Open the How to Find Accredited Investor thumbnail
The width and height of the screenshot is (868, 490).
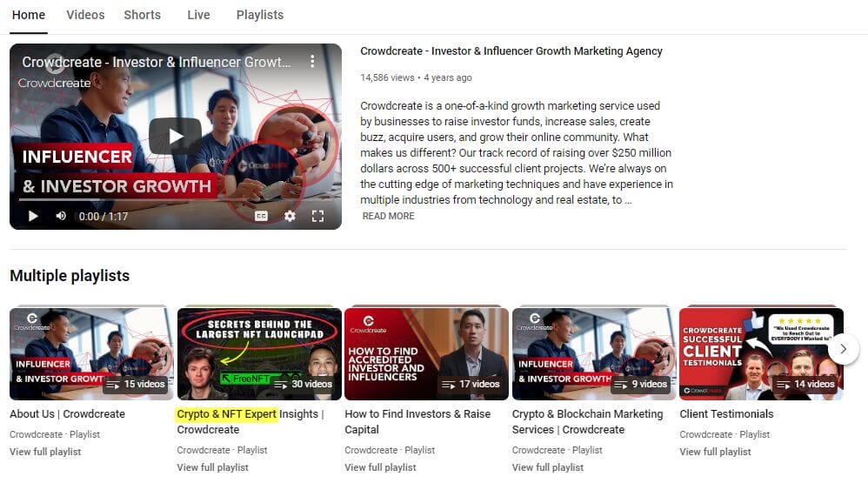426,352
